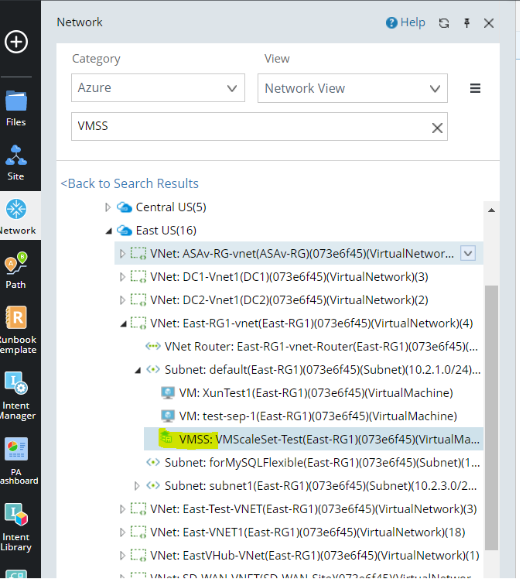The height and width of the screenshot is (580, 520).
Task: Click the VNet Router icon
Action: pos(153,347)
